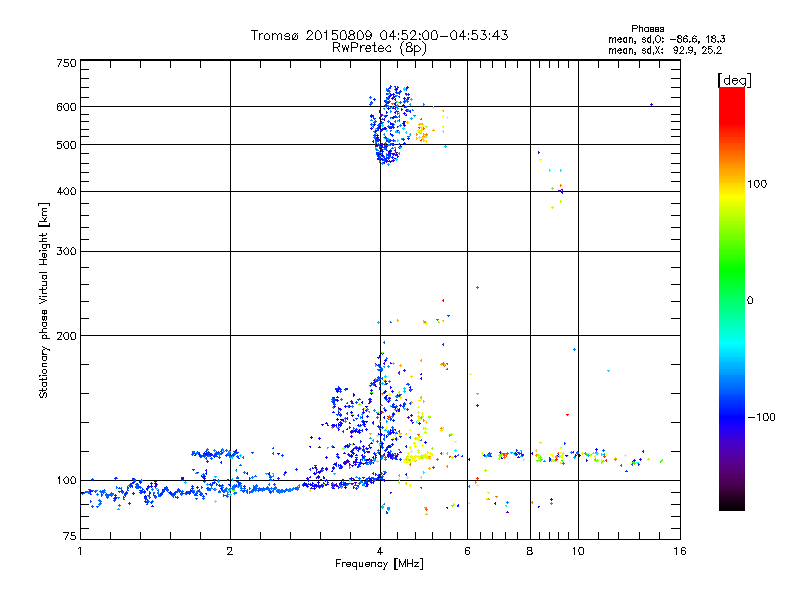Image resolution: width=800 pixels, height=600 pixels.
Task: Click y-axis tick label '500'
Action: [66, 145]
